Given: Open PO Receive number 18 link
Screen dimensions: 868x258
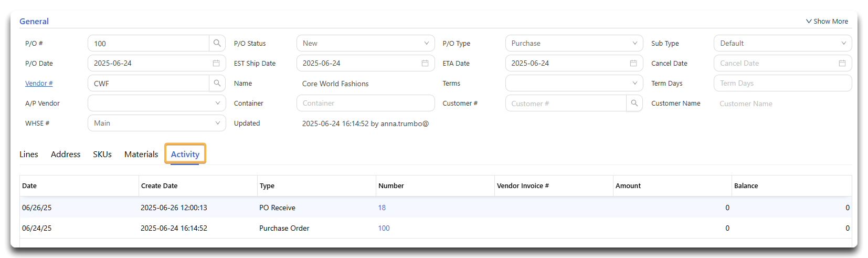Looking at the screenshot, I should [382, 208].
